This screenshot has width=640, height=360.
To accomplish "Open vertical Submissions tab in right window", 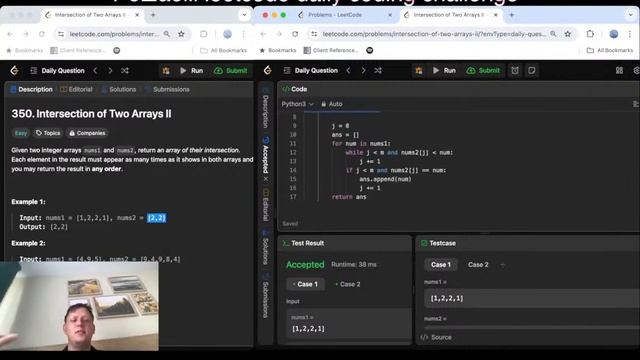I will 265,296.
